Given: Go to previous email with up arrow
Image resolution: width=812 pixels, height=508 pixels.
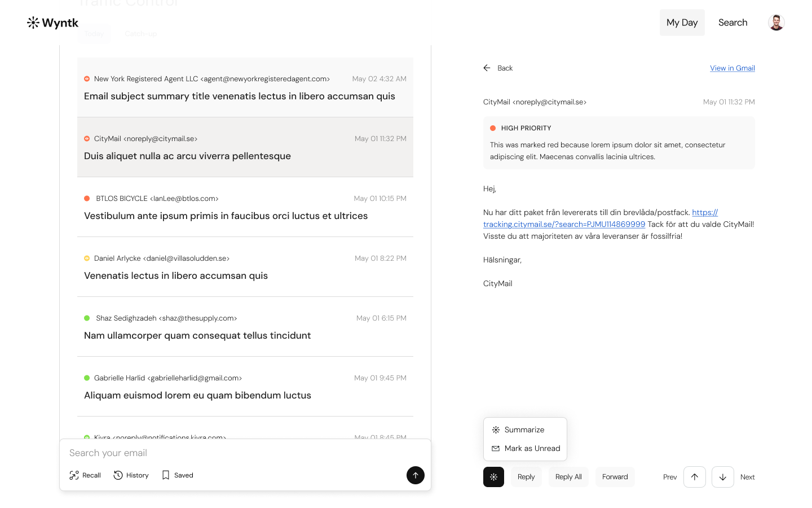Looking at the screenshot, I should [695, 477].
